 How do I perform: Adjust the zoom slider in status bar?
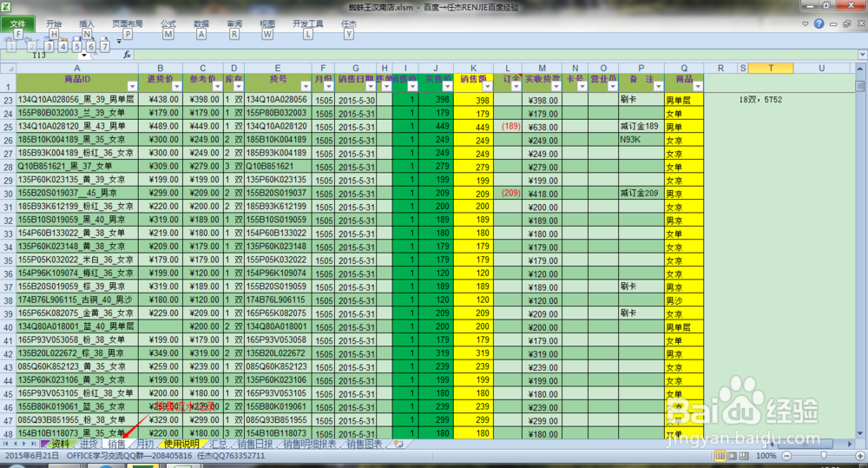click(x=824, y=456)
